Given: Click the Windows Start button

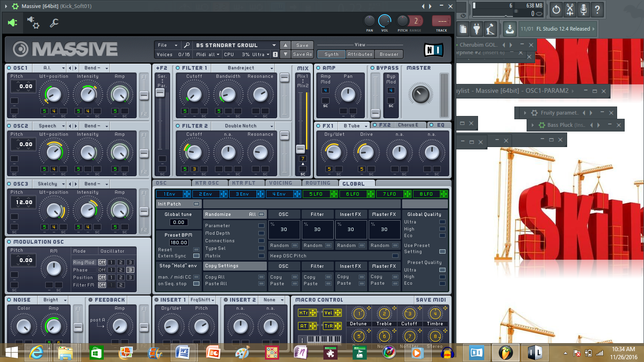Looking at the screenshot, I should point(11,353).
